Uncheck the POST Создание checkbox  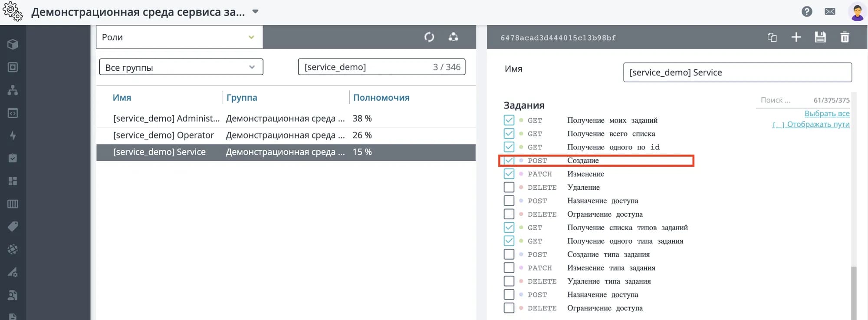509,161
